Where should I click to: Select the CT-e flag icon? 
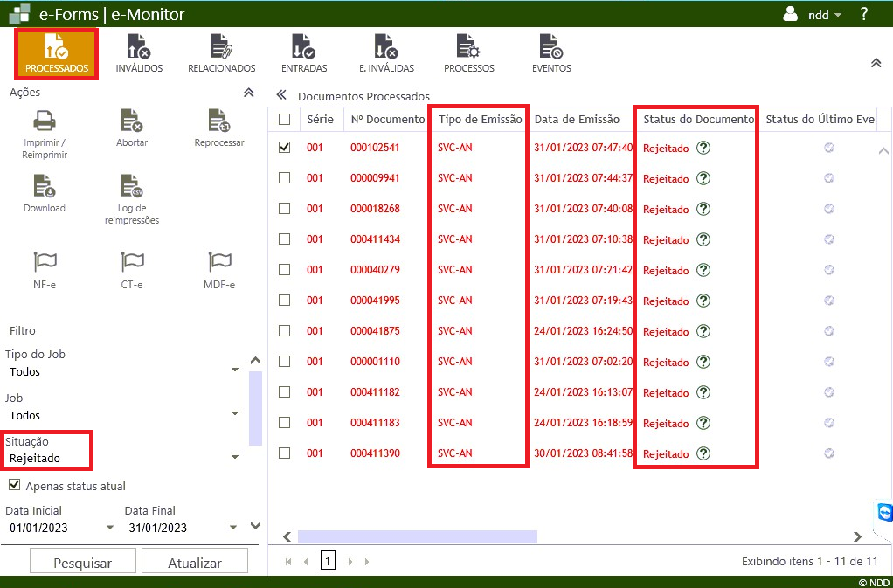[132, 262]
